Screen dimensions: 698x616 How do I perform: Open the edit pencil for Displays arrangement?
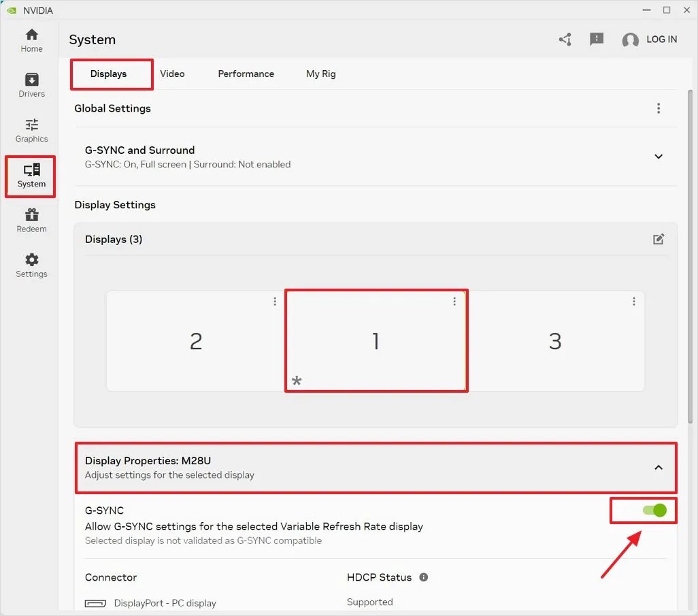pos(658,239)
